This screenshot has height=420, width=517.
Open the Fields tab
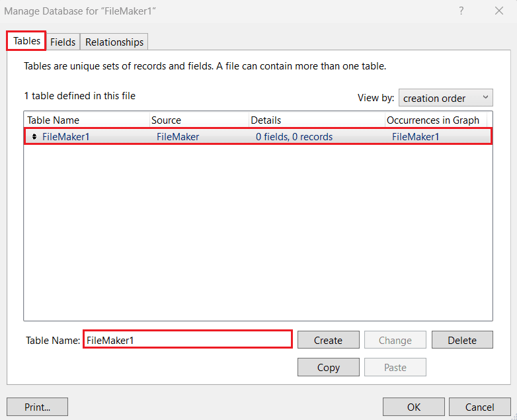pyautogui.click(x=63, y=42)
